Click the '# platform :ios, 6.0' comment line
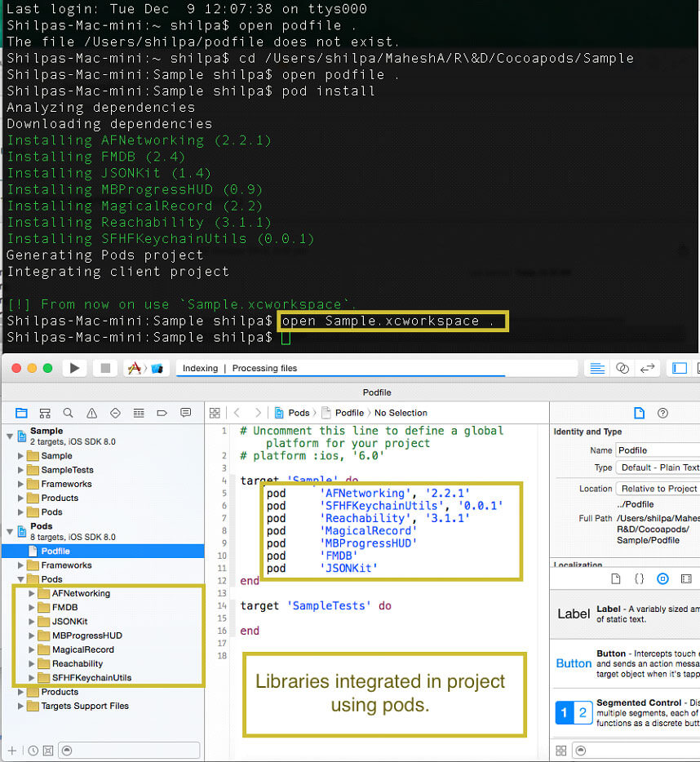700x762 pixels. point(312,456)
